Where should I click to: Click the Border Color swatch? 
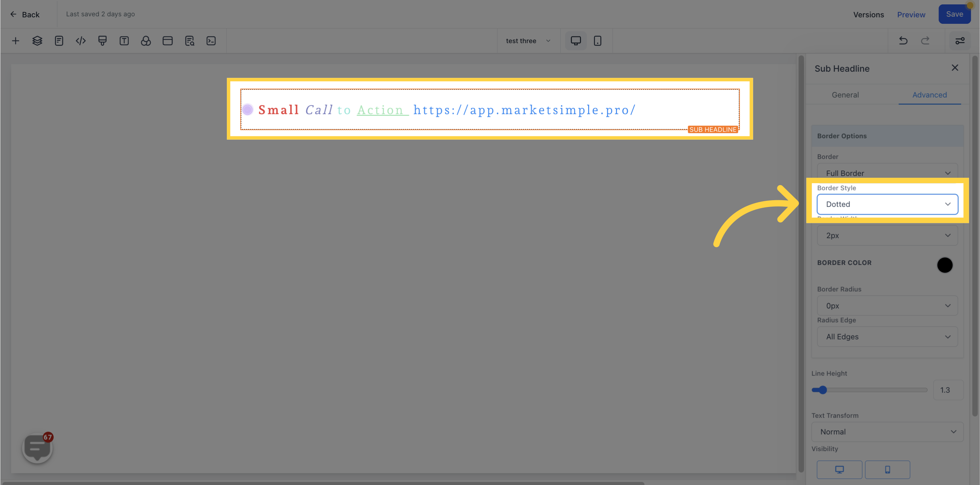pos(944,264)
